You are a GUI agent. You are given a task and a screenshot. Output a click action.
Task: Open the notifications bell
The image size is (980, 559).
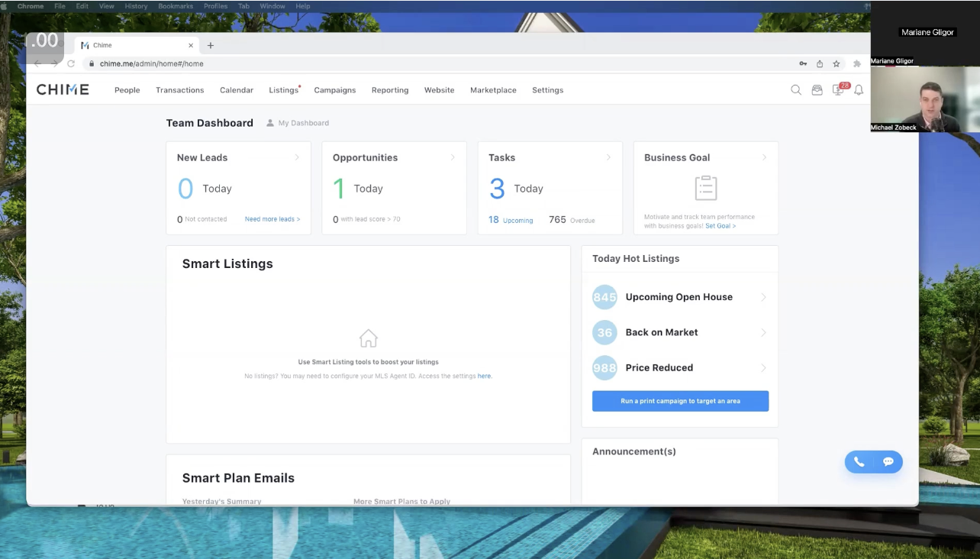coord(858,90)
